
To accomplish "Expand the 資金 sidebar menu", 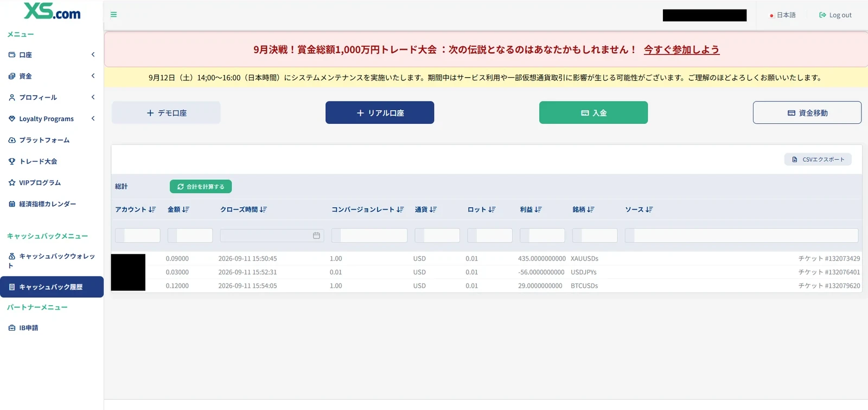I will click(x=52, y=76).
